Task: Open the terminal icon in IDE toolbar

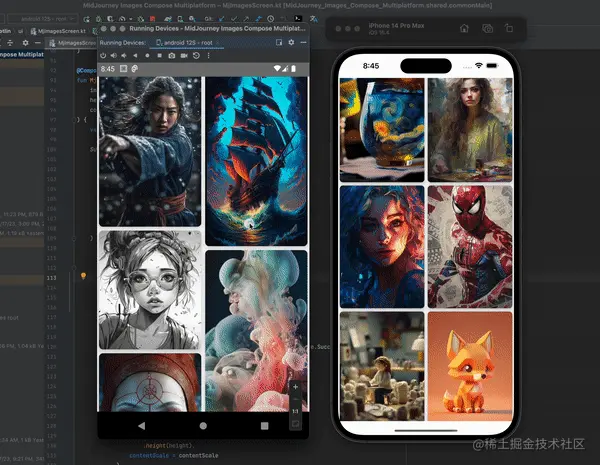Action: pos(298,18)
